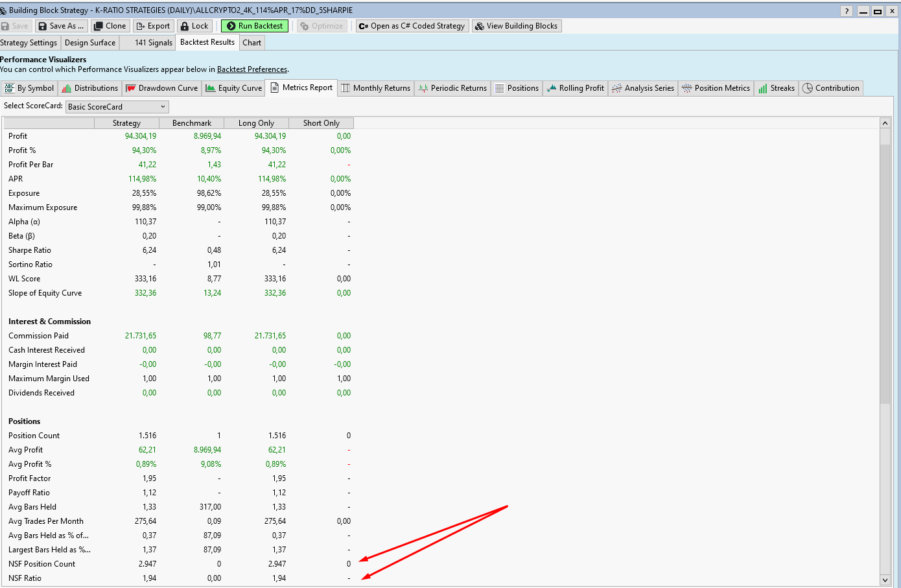Open the Equity Curve visualizer
The width and height of the screenshot is (901, 588).
233,88
